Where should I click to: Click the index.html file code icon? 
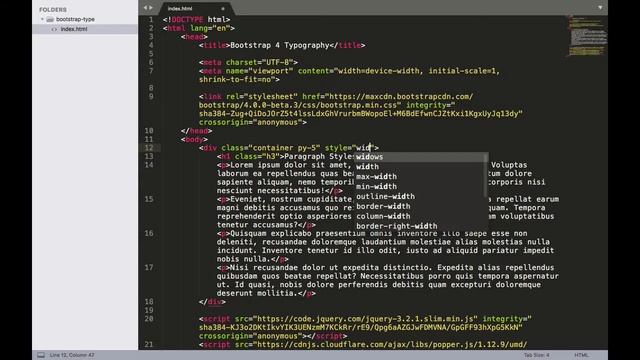click(54, 29)
